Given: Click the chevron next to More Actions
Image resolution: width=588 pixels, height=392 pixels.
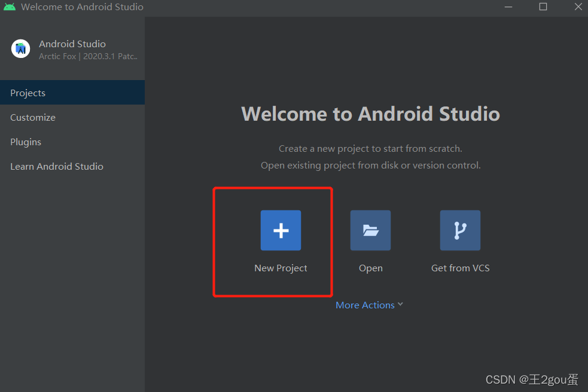Looking at the screenshot, I should point(400,304).
